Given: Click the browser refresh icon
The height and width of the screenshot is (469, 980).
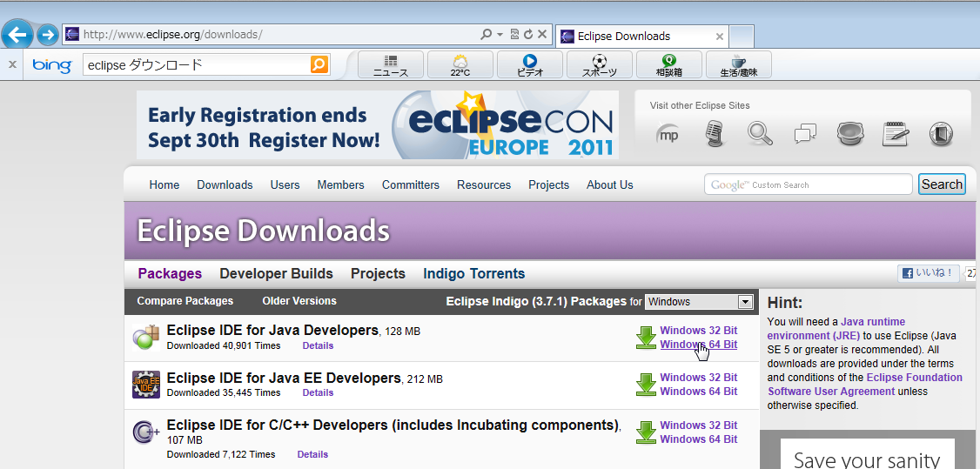Looking at the screenshot, I should click(528, 35).
